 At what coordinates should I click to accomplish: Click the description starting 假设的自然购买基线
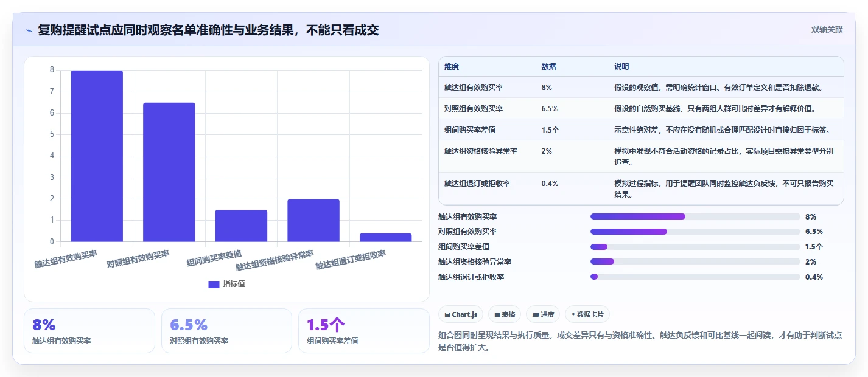click(x=715, y=109)
